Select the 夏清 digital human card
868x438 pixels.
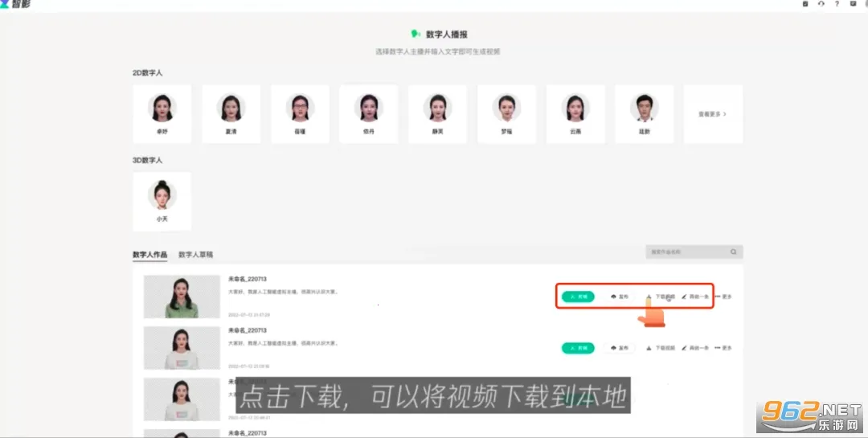[x=231, y=114]
